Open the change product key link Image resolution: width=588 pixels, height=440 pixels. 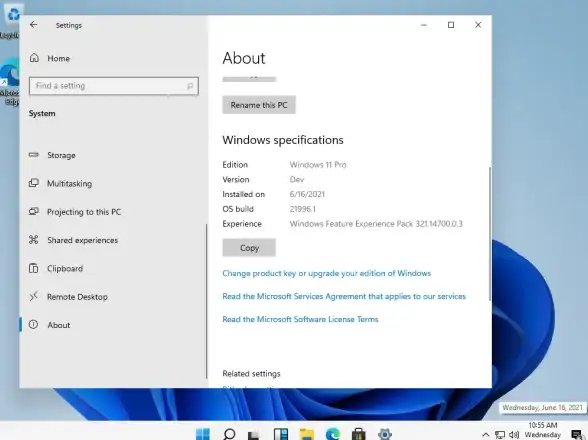pos(327,273)
